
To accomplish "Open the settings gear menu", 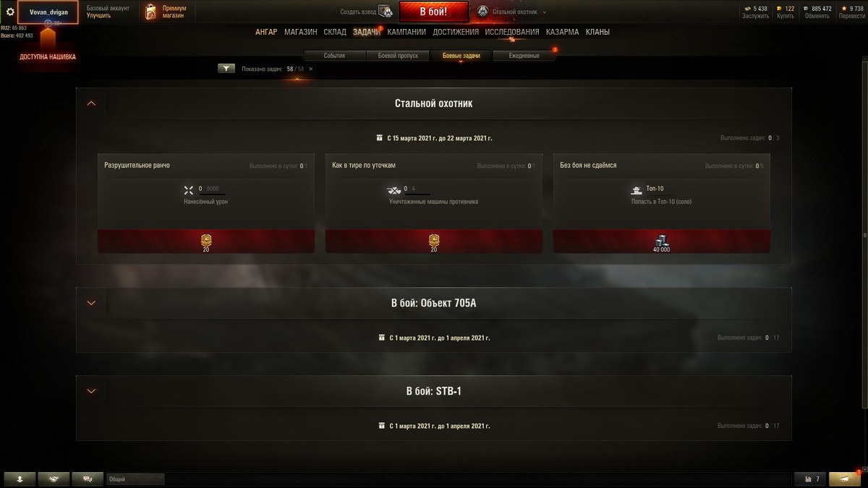I will click(10, 12).
